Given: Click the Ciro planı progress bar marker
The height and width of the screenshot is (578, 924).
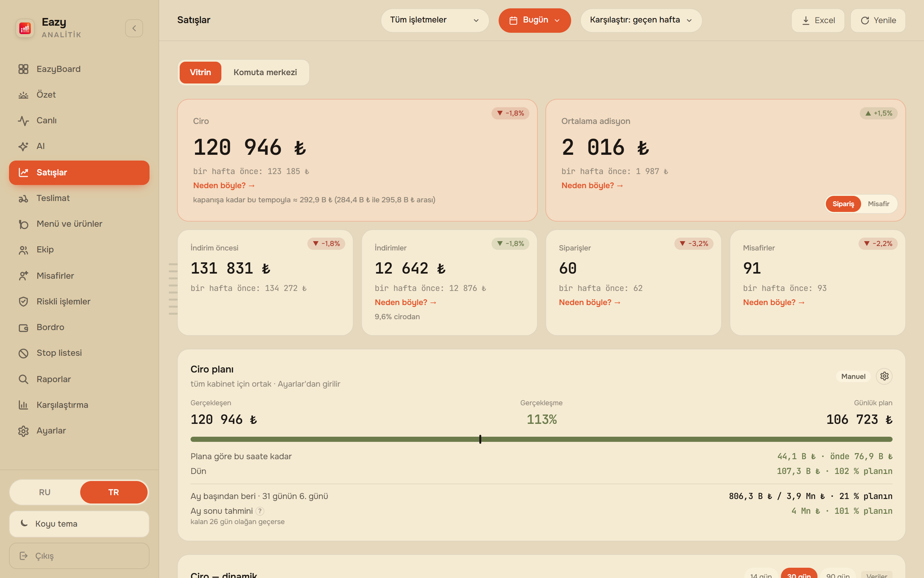Looking at the screenshot, I should [x=480, y=439].
